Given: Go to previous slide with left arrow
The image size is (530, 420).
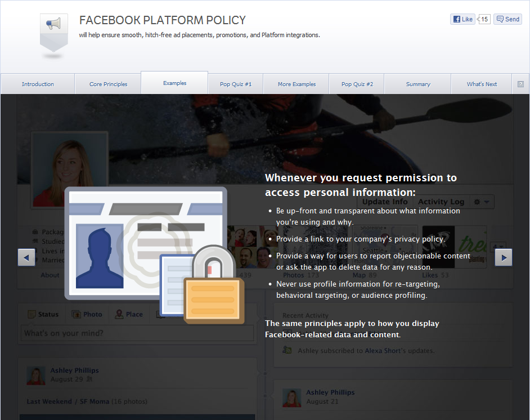Looking at the screenshot, I should click(x=26, y=257).
